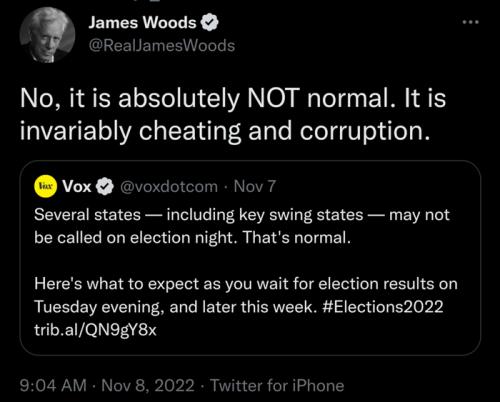Open Vox account name in quote
Viewport: 500px width, 402px height.
77,186
